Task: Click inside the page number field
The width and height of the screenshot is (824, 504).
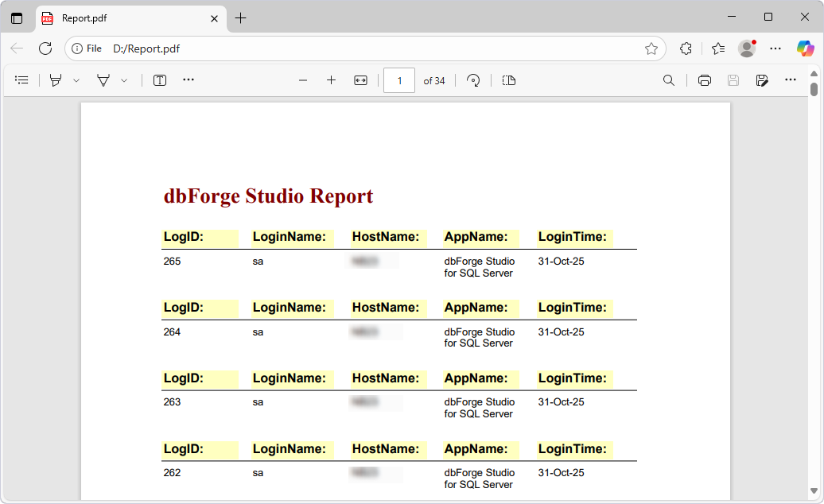Action: 398,79
